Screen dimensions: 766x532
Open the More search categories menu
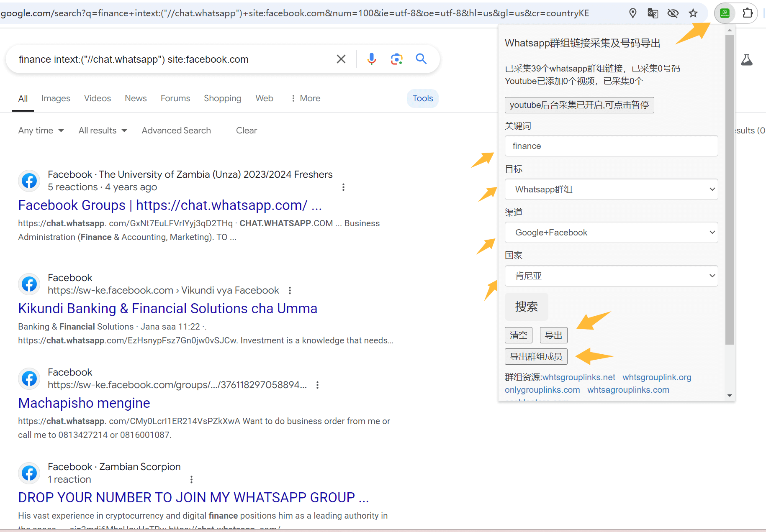click(x=306, y=98)
